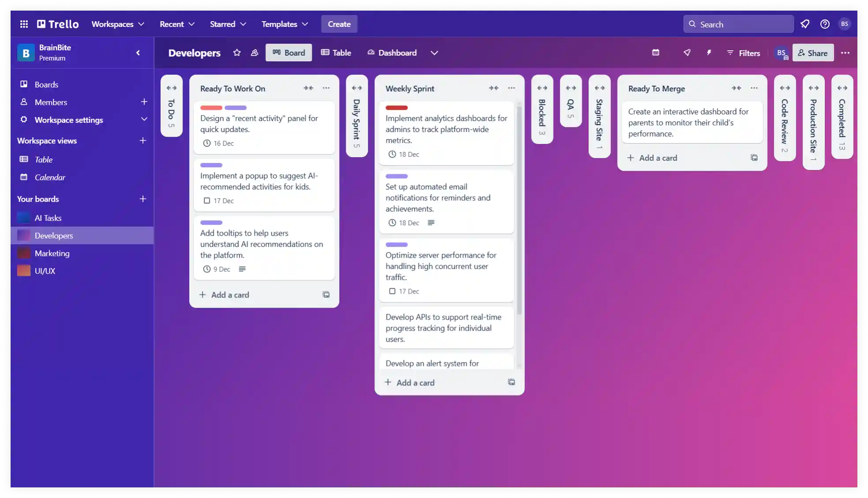This screenshot has width=868, height=498.
Task: Open the Workspaces dropdown
Action: pyautogui.click(x=118, y=24)
